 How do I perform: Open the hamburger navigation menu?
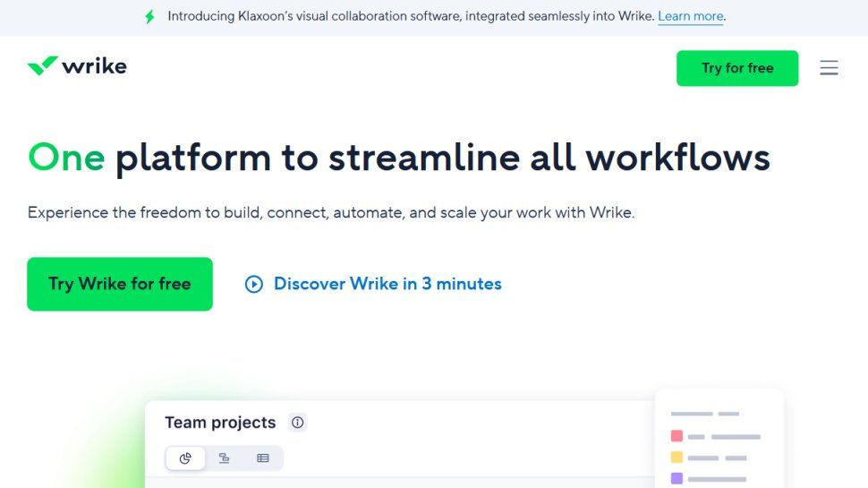pyautogui.click(x=829, y=67)
